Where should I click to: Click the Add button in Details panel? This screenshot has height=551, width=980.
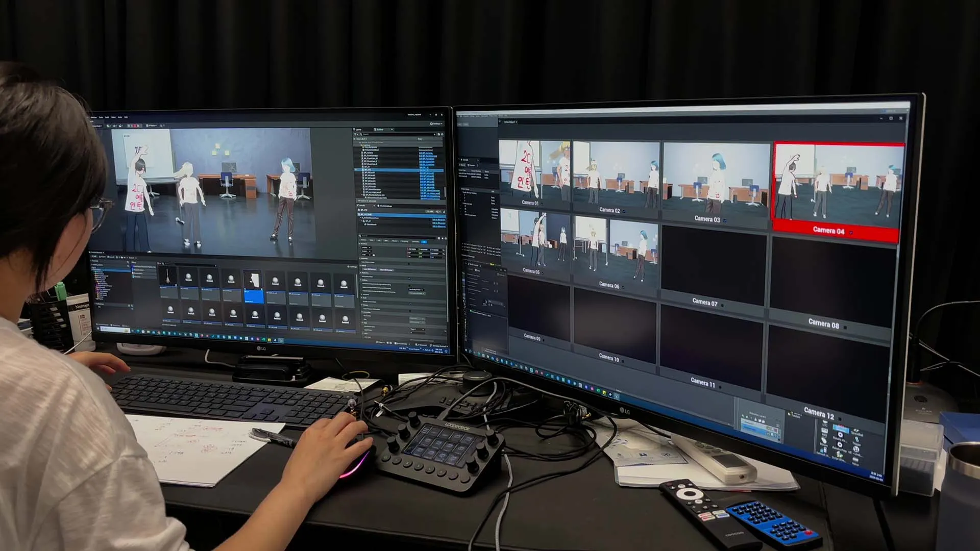point(430,211)
